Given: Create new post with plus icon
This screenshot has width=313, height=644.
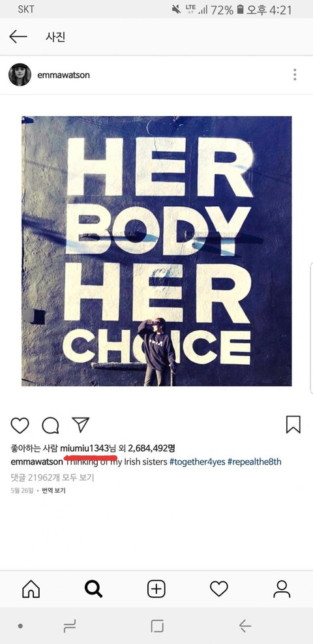Looking at the screenshot, I should pos(156,589).
